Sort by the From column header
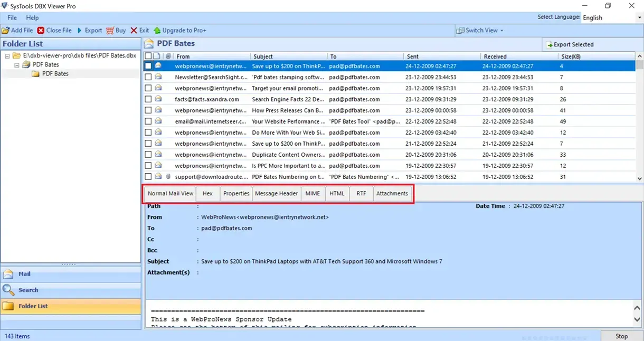 tap(212, 56)
